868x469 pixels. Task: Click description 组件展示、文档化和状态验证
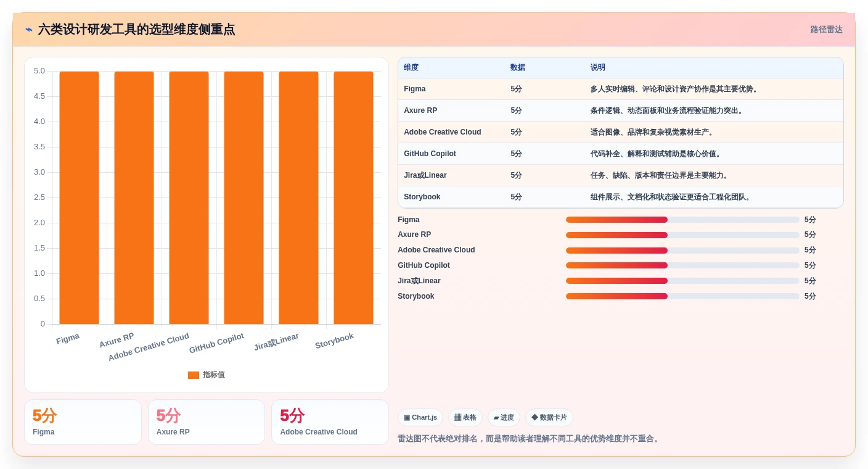coord(671,197)
